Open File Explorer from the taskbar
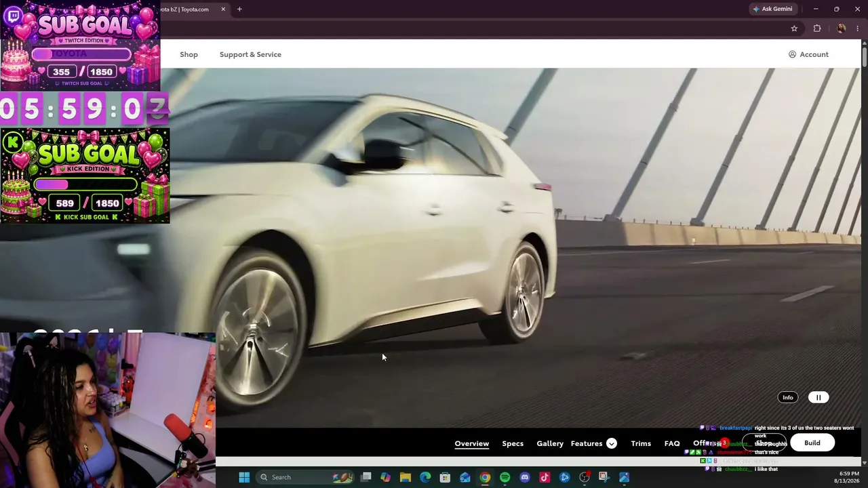 406,477
